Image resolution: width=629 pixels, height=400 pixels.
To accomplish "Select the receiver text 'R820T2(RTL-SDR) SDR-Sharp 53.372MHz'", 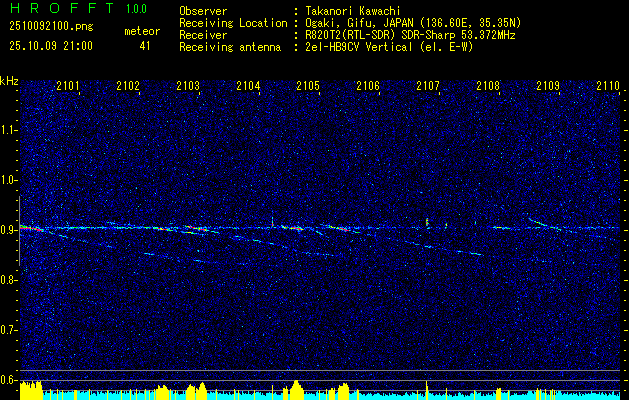I will coord(410,35).
